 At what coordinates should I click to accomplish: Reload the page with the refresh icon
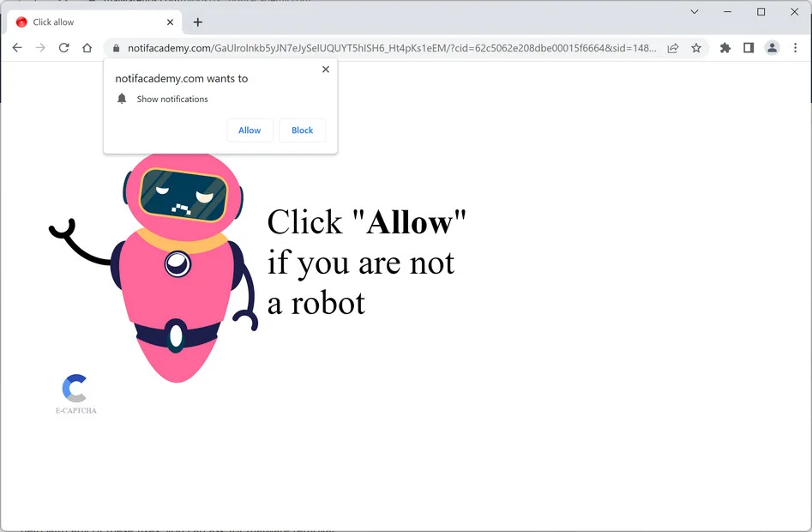[63, 48]
